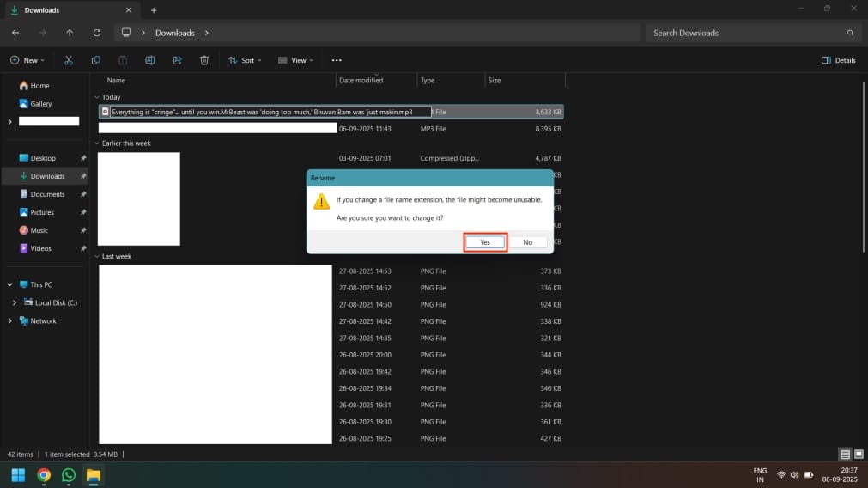This screenshot has height=488, width=868.
Task: Open WhatsApp from taskbar
Action: (x=69, y=475)
